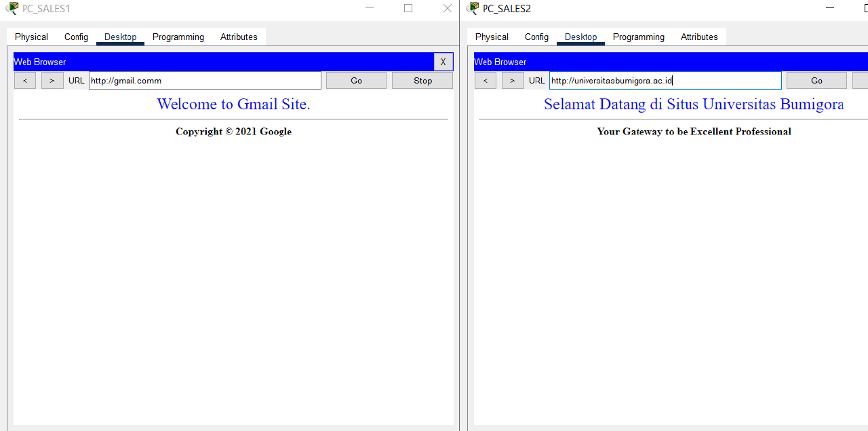Click the back arrow in PC_SALES1 browser
The height and width of the screenshot is (431, 868).
(x=24, y=80)
